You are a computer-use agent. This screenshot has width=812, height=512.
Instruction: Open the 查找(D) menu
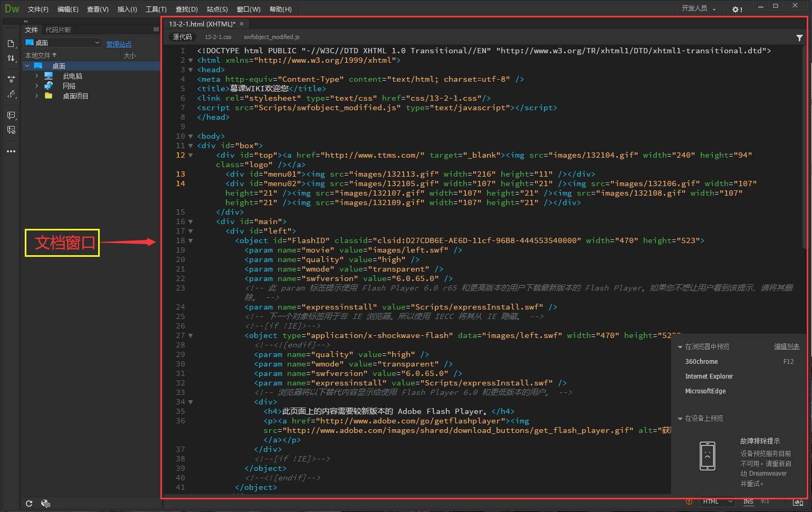point(186,9)
